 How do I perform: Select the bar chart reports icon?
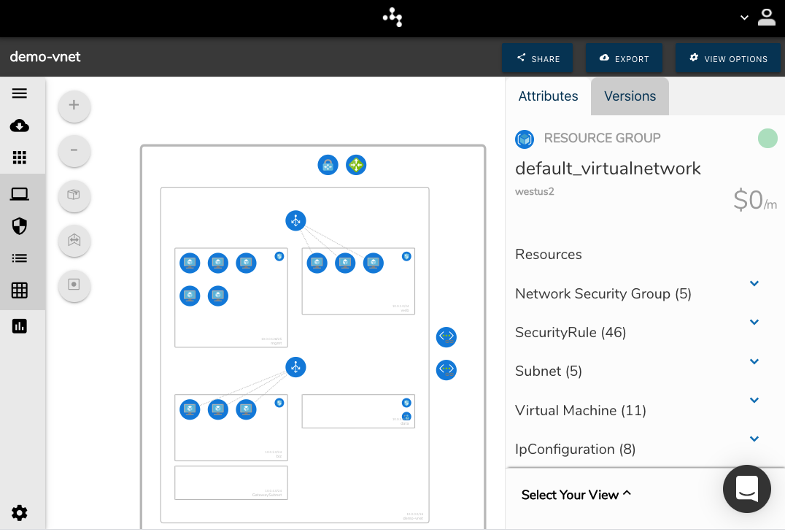point(20,326)
